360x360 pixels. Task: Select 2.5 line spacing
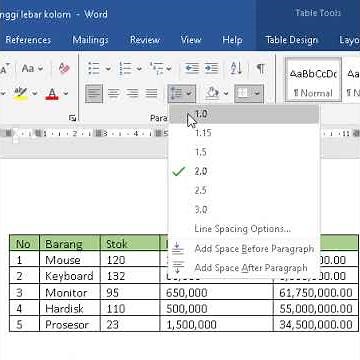point(244,191)
